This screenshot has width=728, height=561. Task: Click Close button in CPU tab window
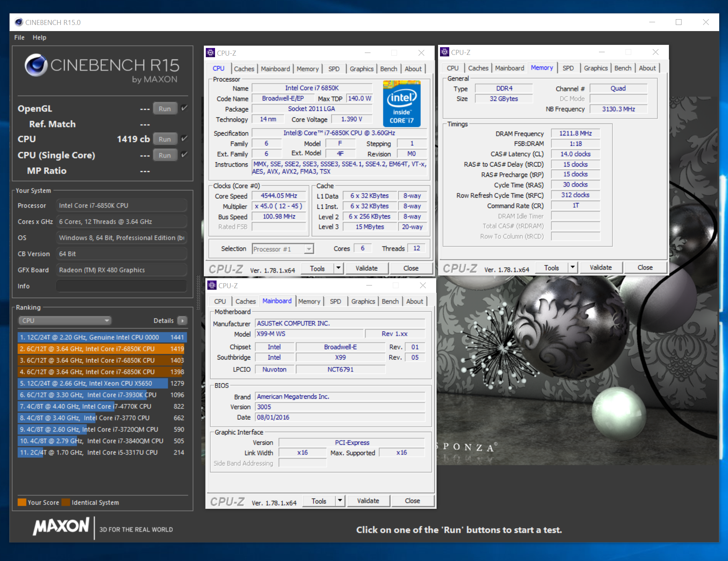[x=411, y=268]
